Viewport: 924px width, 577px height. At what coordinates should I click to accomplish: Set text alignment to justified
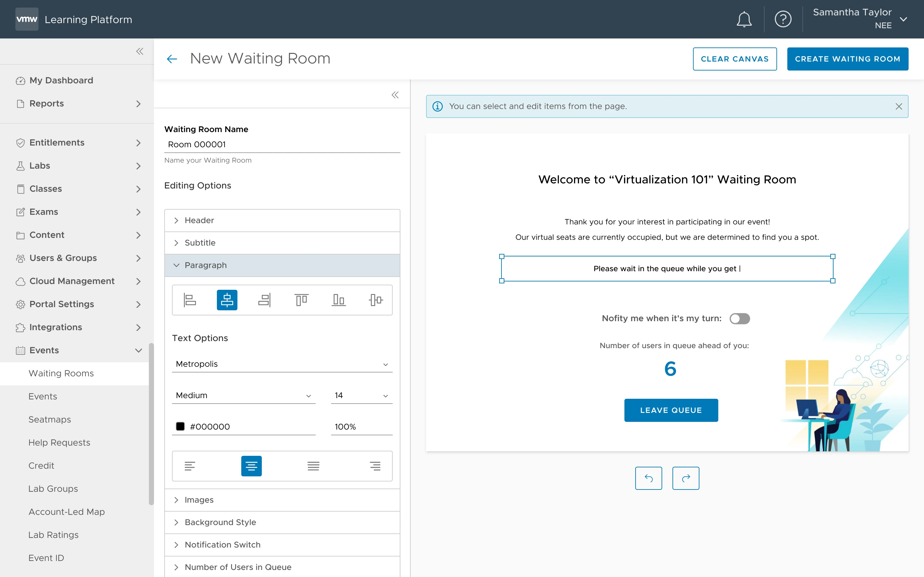[313, 465]
